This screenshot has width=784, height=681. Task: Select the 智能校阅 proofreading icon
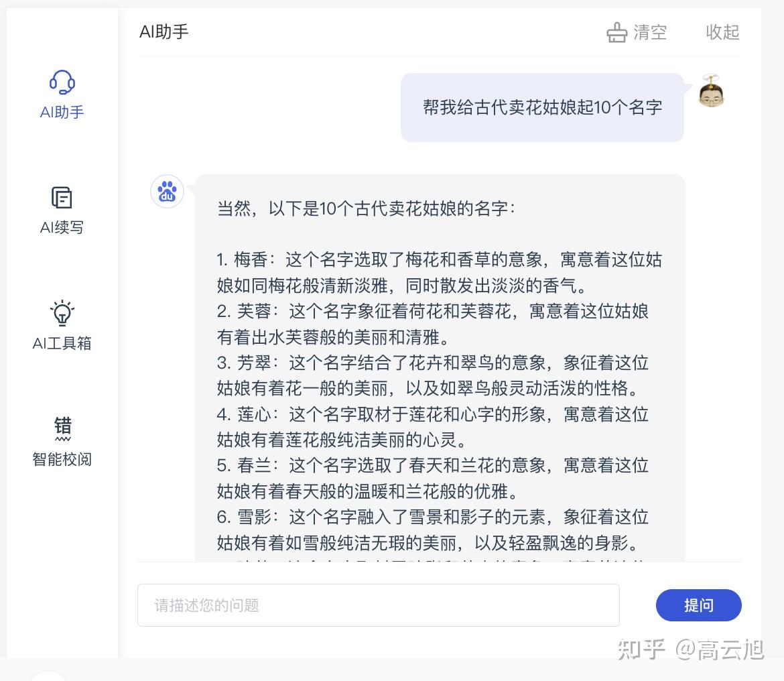62,428
